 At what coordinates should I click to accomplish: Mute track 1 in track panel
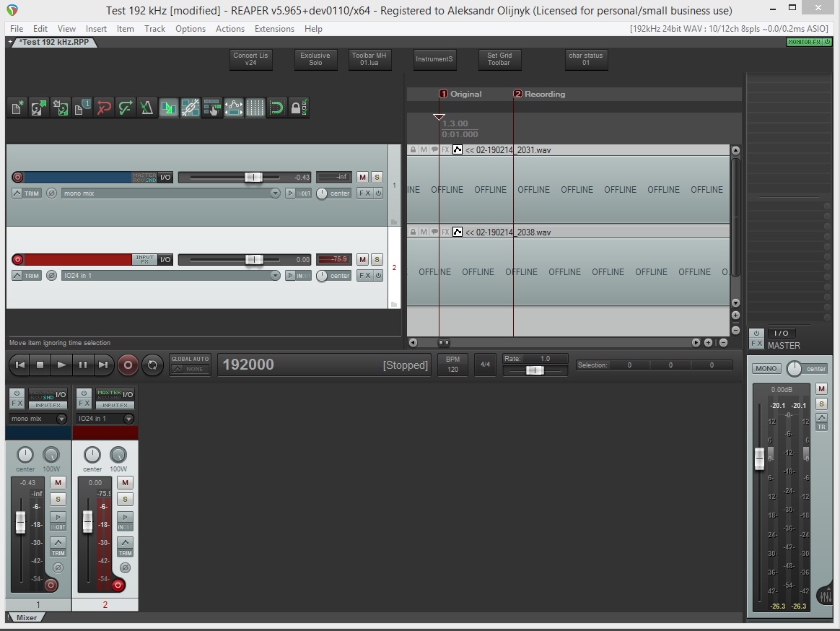[x=363, y=177]
